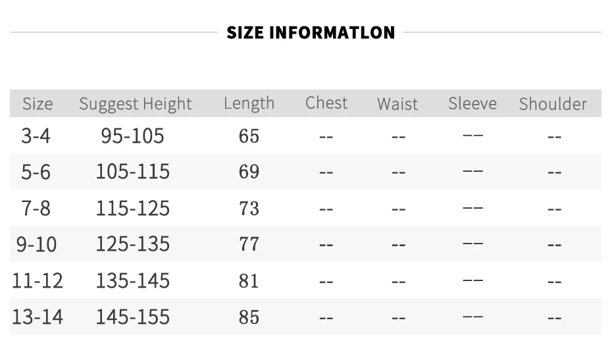This screenshot has width=612, height=364.
Task: Select the length value 77
Action: tap(249, 244)
